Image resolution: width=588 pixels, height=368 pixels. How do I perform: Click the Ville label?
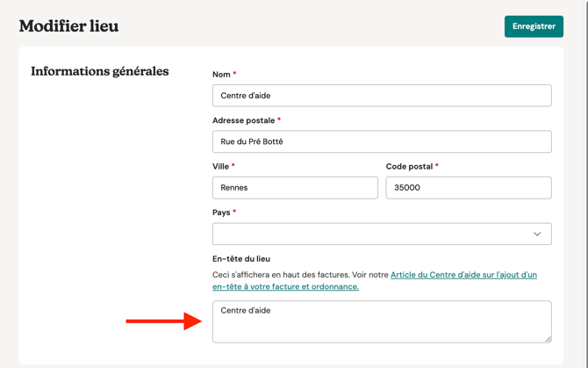pos(220,166)
